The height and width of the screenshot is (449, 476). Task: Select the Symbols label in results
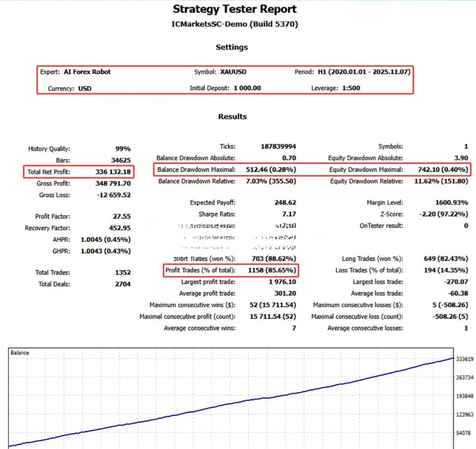pyautogui.click(x=390, y=146)
